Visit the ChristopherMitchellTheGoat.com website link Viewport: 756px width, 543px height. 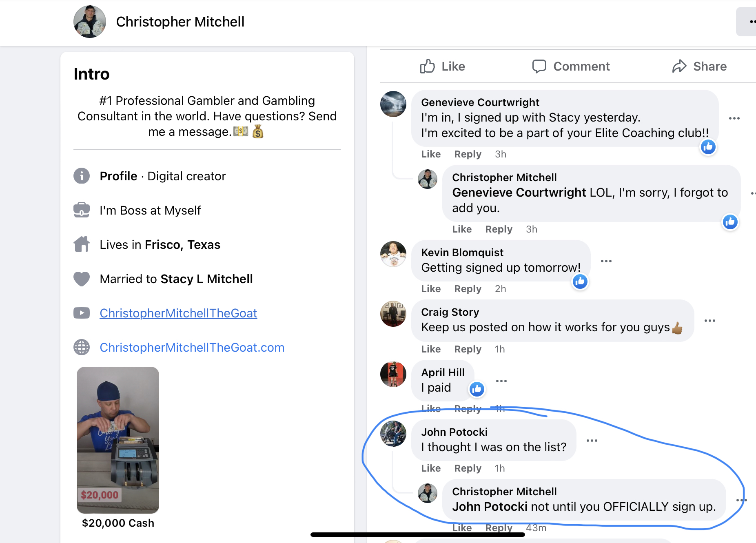click(192, 348)
